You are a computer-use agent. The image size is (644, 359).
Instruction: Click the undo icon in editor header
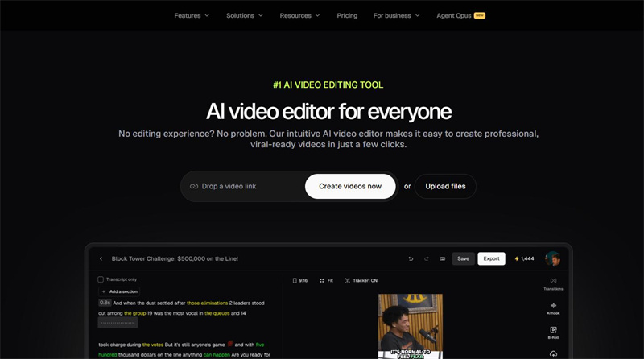point(411,258)
